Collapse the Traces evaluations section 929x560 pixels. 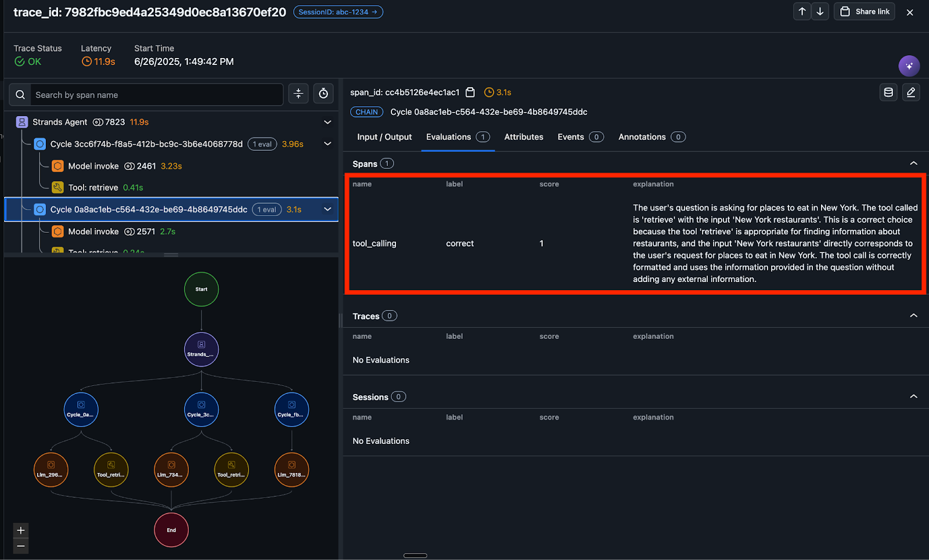pos(913,316)
